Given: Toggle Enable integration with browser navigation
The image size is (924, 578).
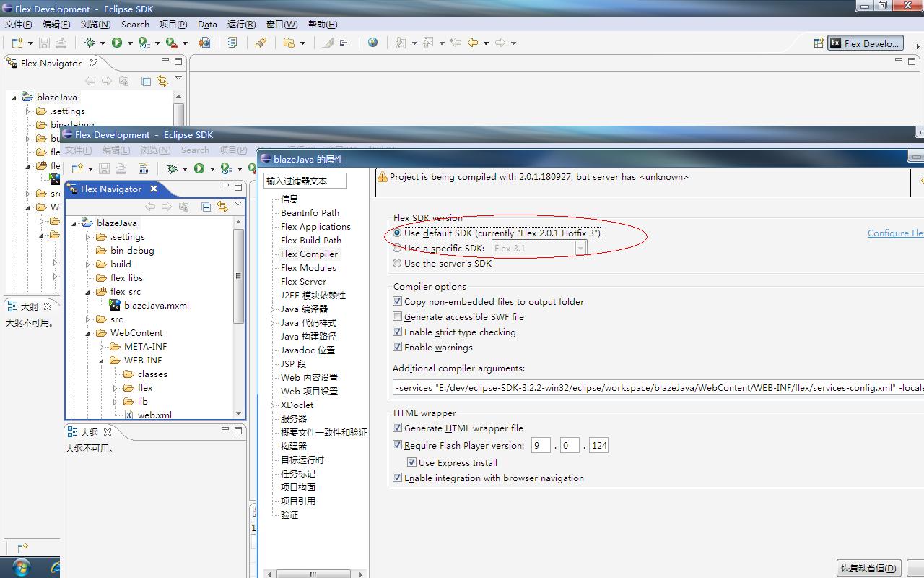Looking at the screenshot, I should 397,478.
